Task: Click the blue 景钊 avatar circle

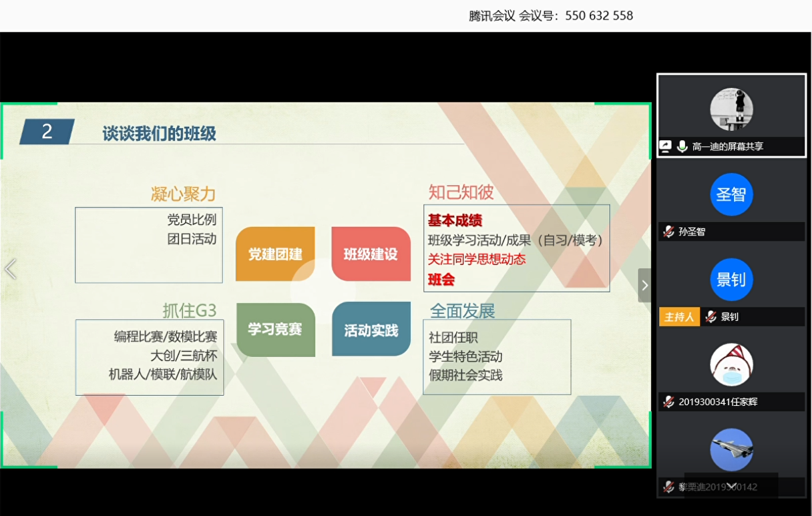Action: (x=731, y=279)
